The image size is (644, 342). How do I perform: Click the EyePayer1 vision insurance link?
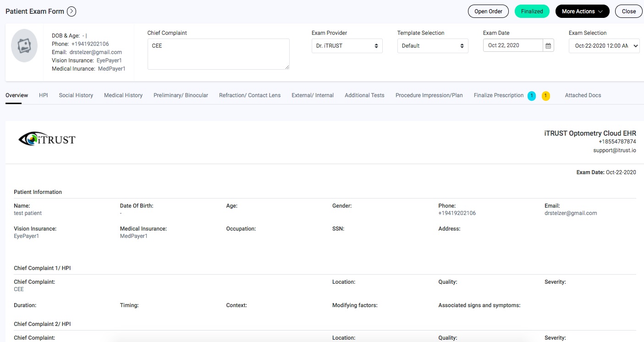click(109, 60)
